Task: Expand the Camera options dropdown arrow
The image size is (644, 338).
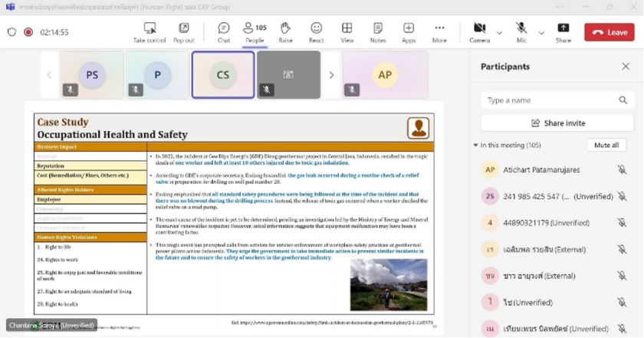Action: [x=499, y=33]
